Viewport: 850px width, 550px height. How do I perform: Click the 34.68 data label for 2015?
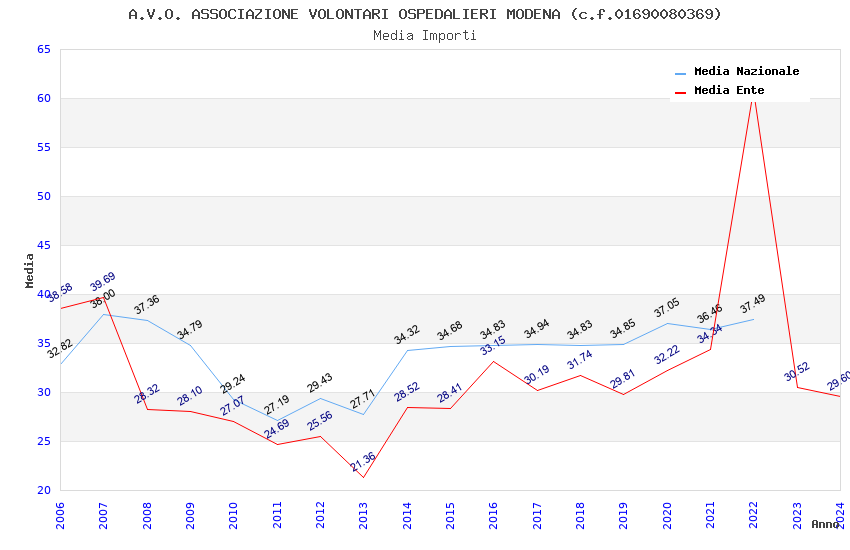[x=449, y=331]
